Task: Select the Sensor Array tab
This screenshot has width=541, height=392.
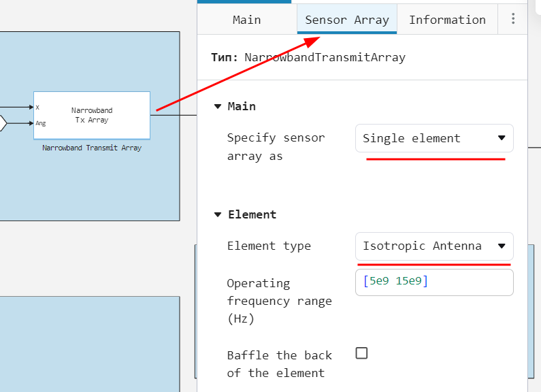Action: (x=347, y=20)
